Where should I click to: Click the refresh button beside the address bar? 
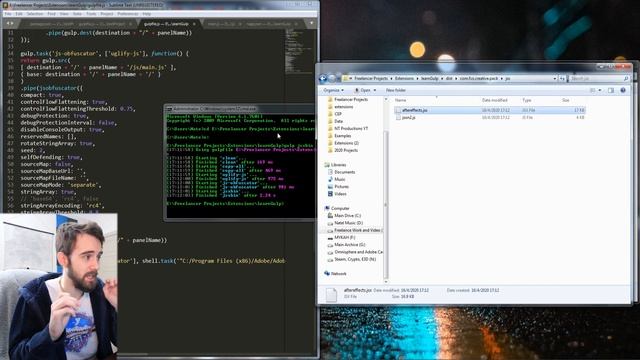[x=562, y=78]
